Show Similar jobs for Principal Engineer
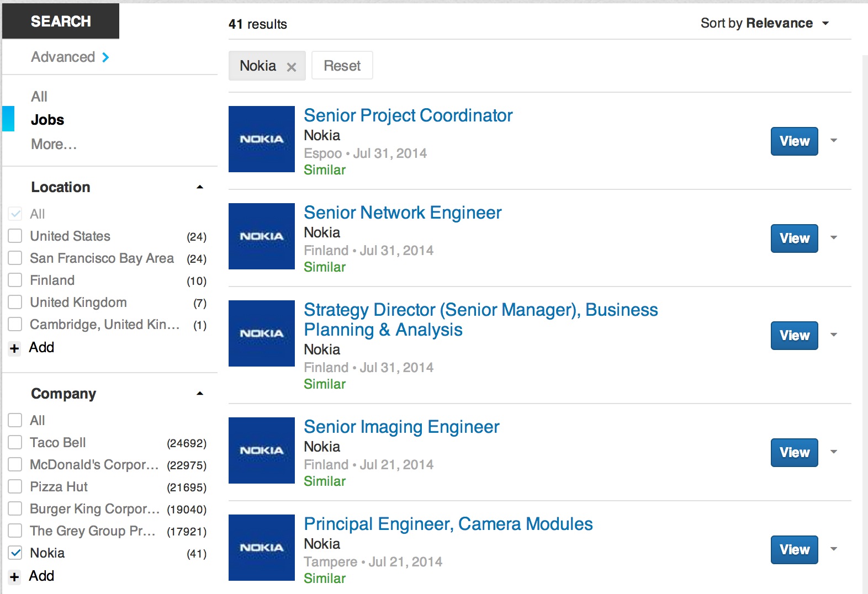This screenshot has height=594, width=868. pyautogui.click(x=325, y=579)
